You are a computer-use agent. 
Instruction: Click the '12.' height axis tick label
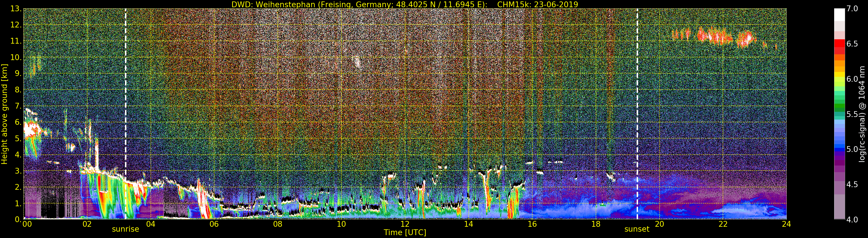coord(16,25)
